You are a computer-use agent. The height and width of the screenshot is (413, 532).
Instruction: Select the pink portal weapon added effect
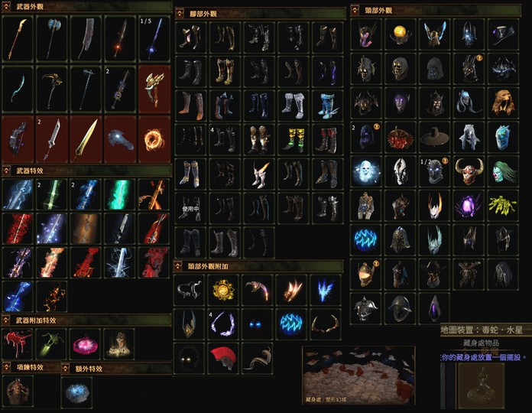coord(86,343)
